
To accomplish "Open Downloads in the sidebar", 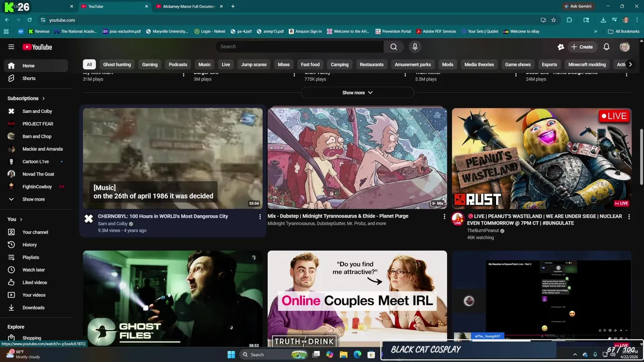I will 36,308.
